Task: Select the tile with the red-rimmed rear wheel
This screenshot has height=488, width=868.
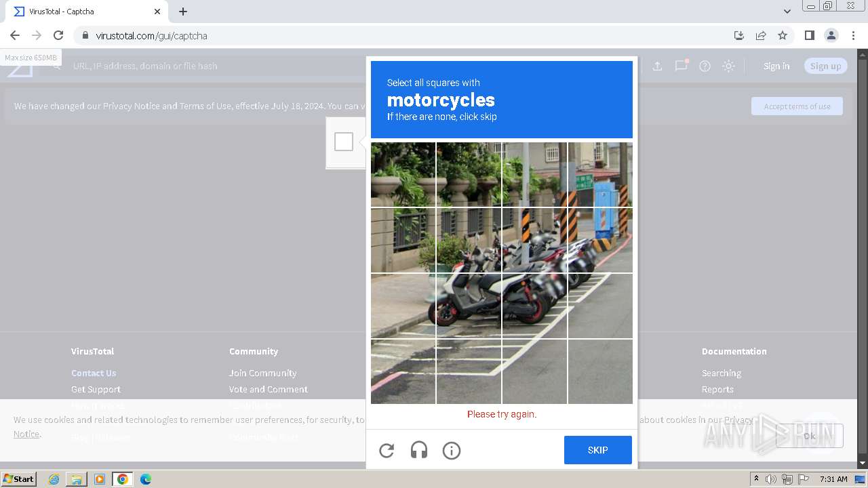Action: tap(534, 306)
